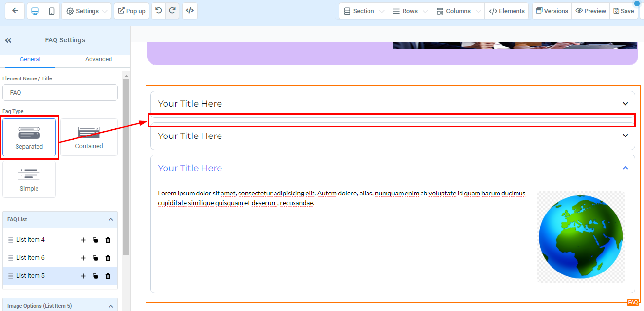Image resolution: width=644 pixels, height=311 pixels.
Task: Open the Settings dropdown
Action: point(88,11)
